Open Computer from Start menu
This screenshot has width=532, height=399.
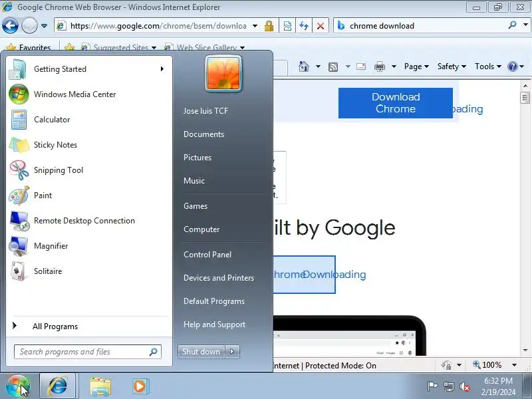point(201,229)
